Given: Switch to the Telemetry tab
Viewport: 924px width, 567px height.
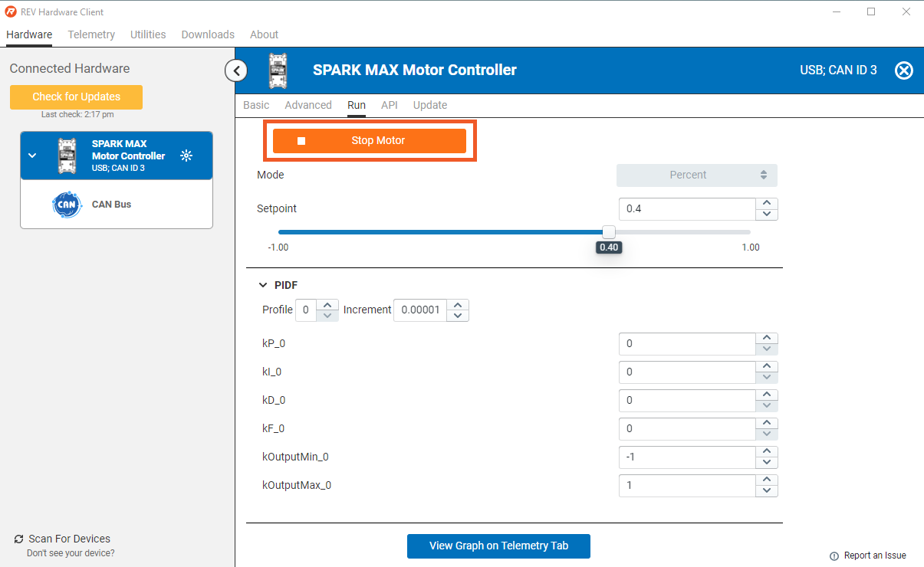Looking at the screenshot, I should click(x=91, y=34).
